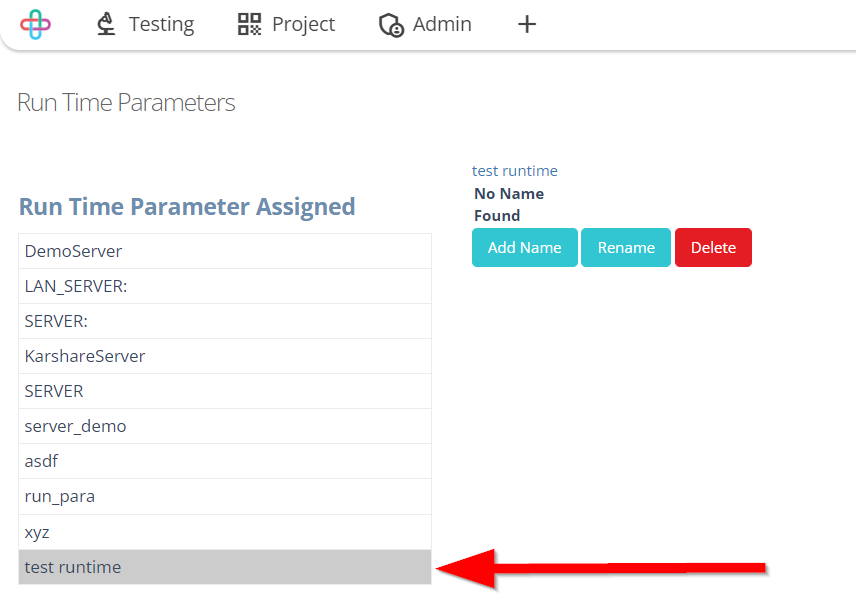Select DemoServer in the parameter list
The height and width of the screenshot is (599, 856).
click(225, 251)
